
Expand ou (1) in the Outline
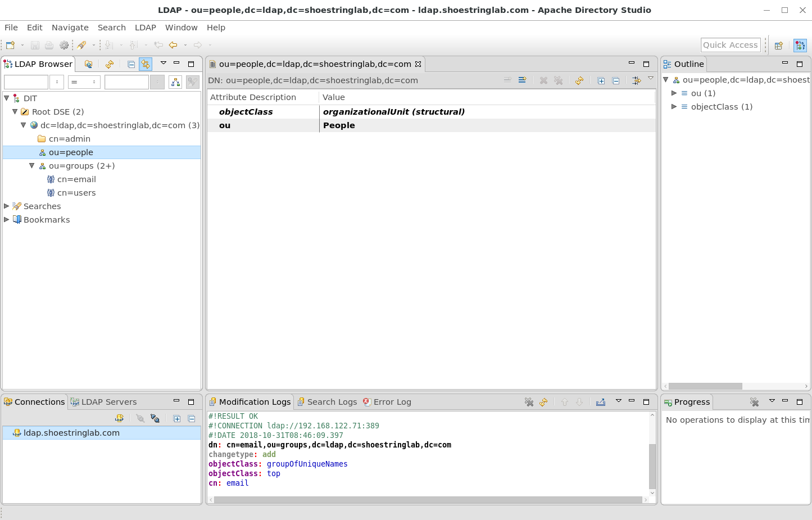674,93
